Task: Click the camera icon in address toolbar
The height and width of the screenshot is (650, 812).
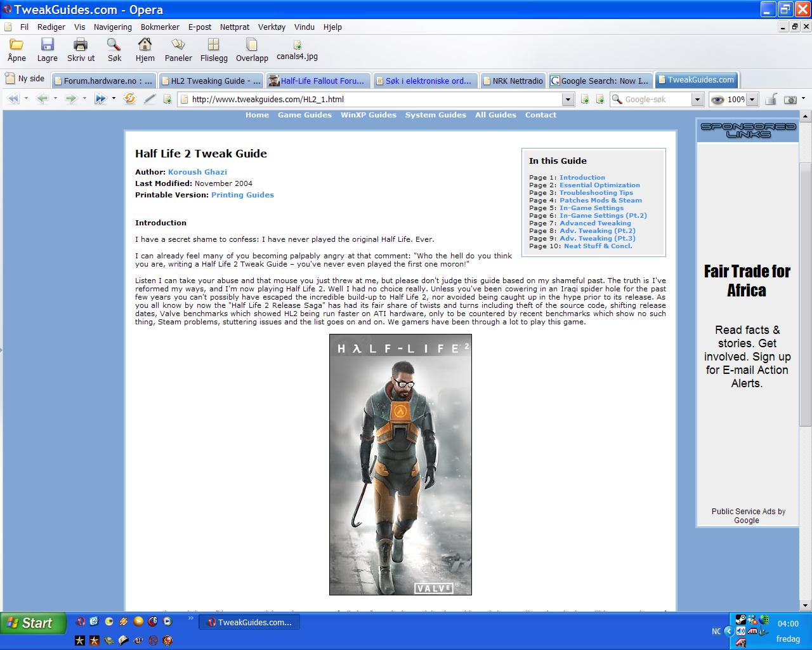Action: click(790, 99)
